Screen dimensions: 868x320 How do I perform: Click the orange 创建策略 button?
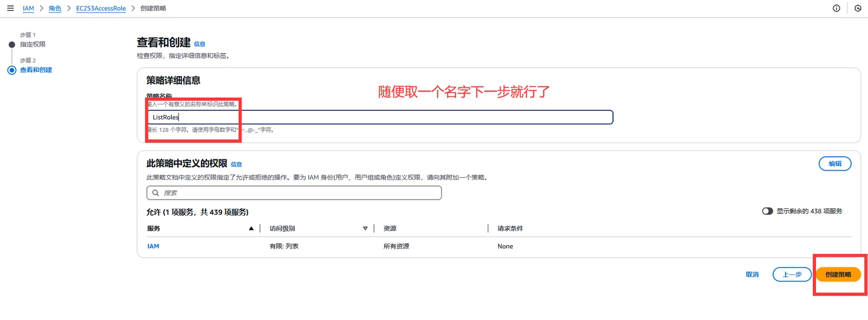[x=838, y=274]
